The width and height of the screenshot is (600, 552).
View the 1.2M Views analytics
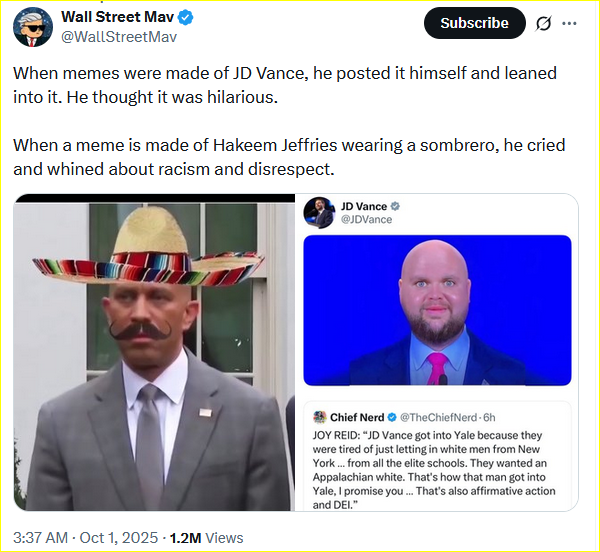pyautogui.click(x=214, y=537)
